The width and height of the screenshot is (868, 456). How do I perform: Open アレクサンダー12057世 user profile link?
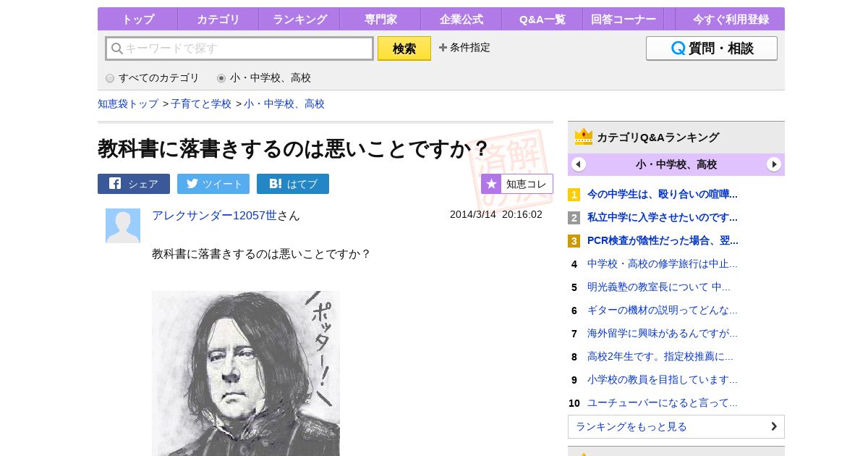click(x=214, y=215)
